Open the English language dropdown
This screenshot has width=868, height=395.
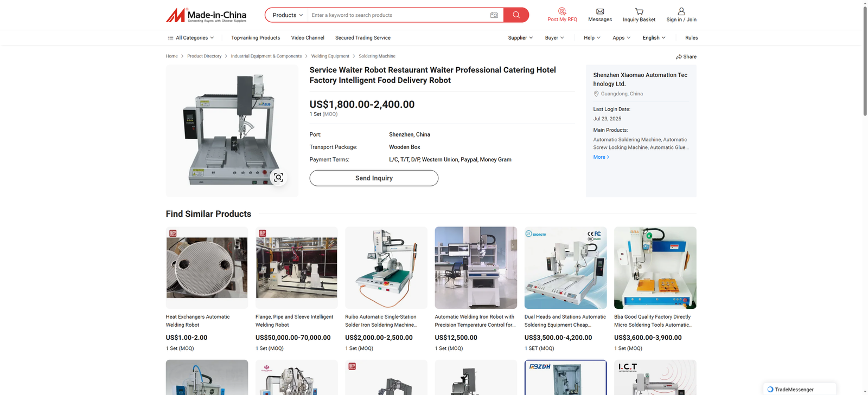pyautogui.click(x=654, y=38)
